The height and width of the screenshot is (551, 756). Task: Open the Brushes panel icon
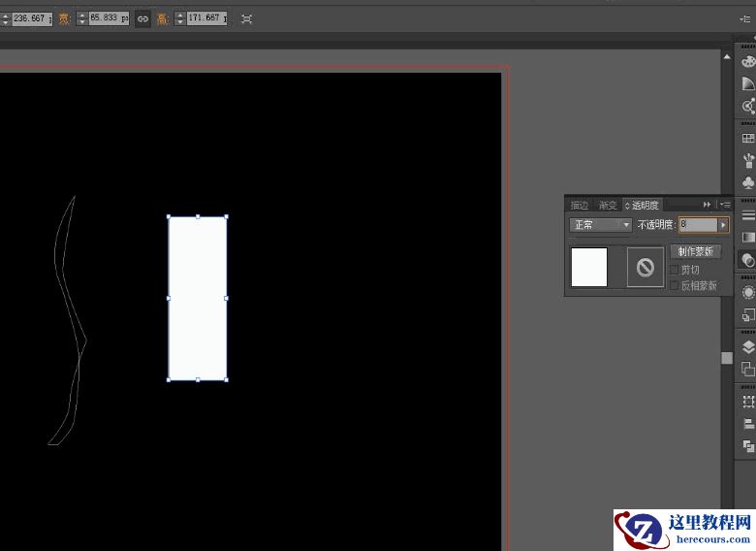click(x=748, y=160)
